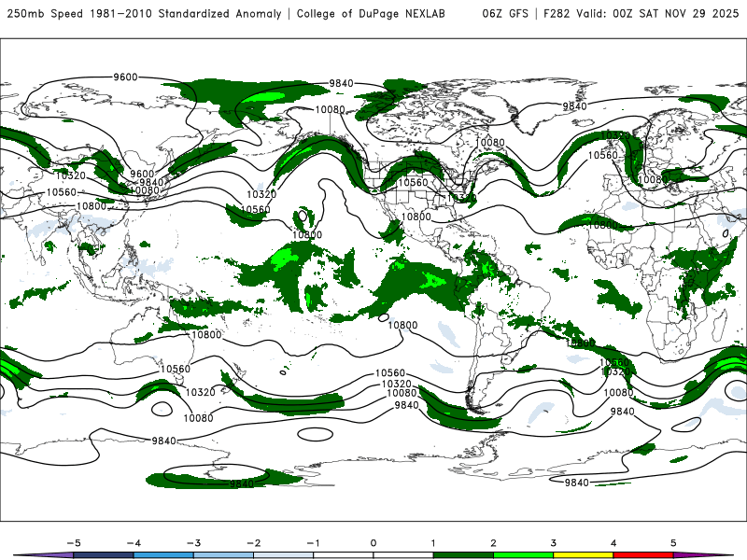Click the colorbar label "0"
This screenshot has width=747, height=560.
tap(373, 543)
